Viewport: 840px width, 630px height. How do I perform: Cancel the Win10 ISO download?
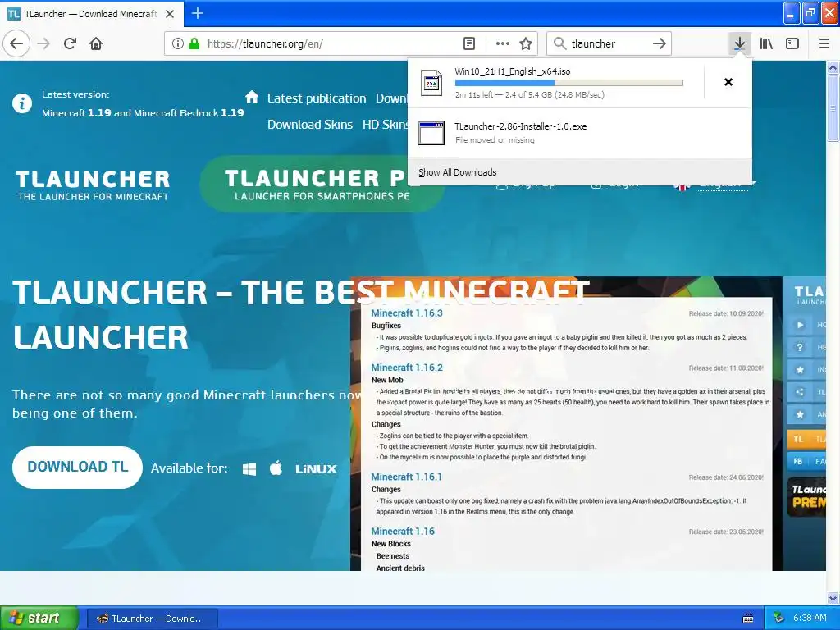click(728, 82)
